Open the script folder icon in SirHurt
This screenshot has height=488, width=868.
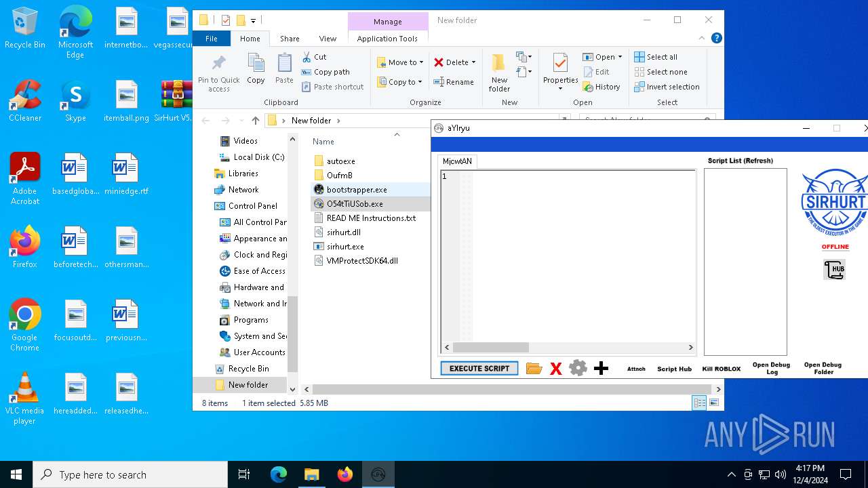(x=534, y=368)
